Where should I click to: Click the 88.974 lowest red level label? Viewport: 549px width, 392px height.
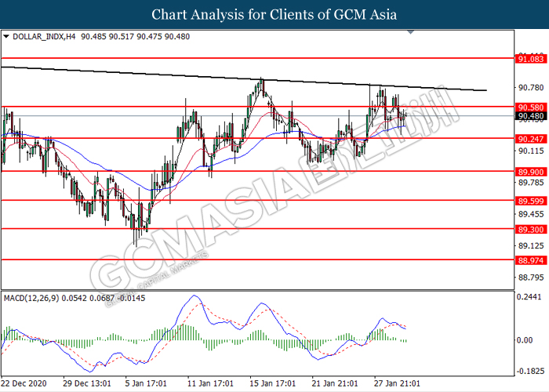click(x=531, y=260)
